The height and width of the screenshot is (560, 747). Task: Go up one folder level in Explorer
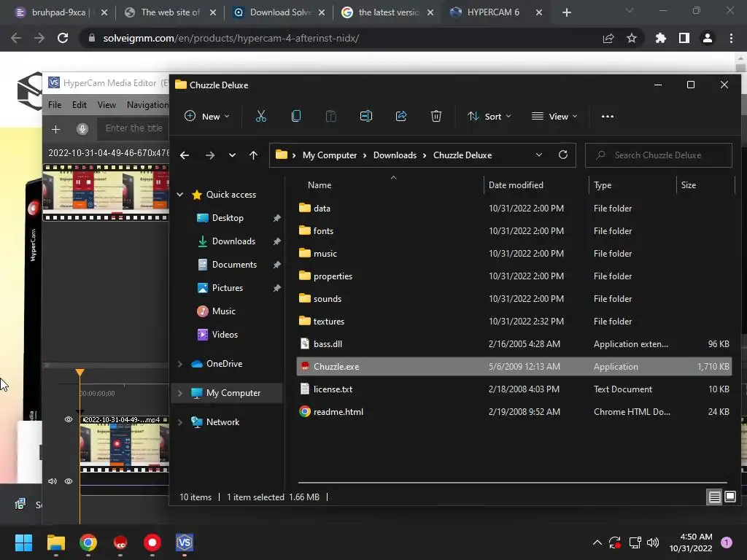tap(253, 155)
